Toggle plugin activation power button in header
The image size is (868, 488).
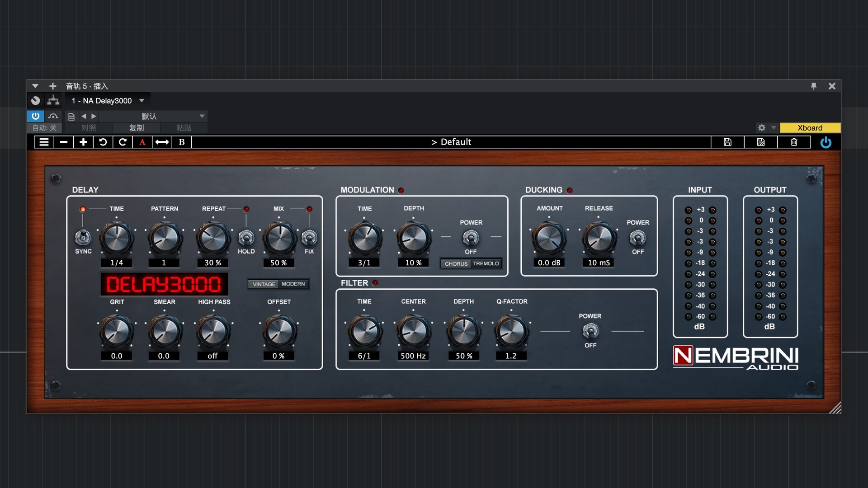[x=35, y=116]
